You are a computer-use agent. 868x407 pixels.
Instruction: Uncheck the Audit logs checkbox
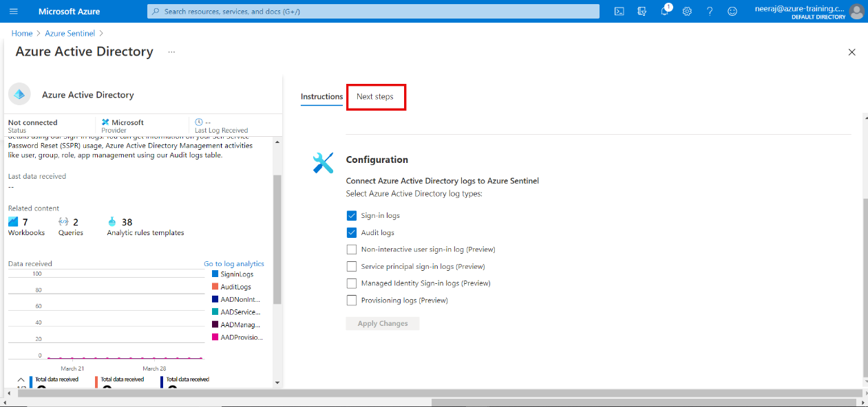352,232
